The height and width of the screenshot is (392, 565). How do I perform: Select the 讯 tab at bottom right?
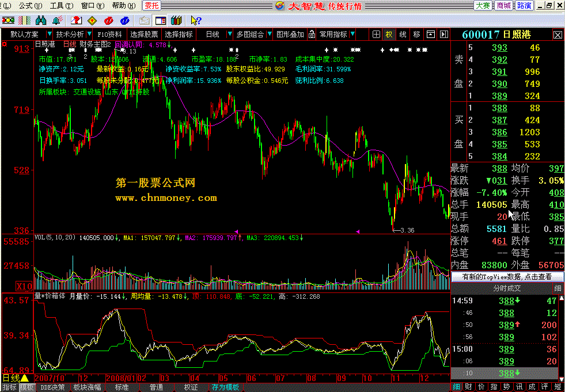[x=519, y=387]
